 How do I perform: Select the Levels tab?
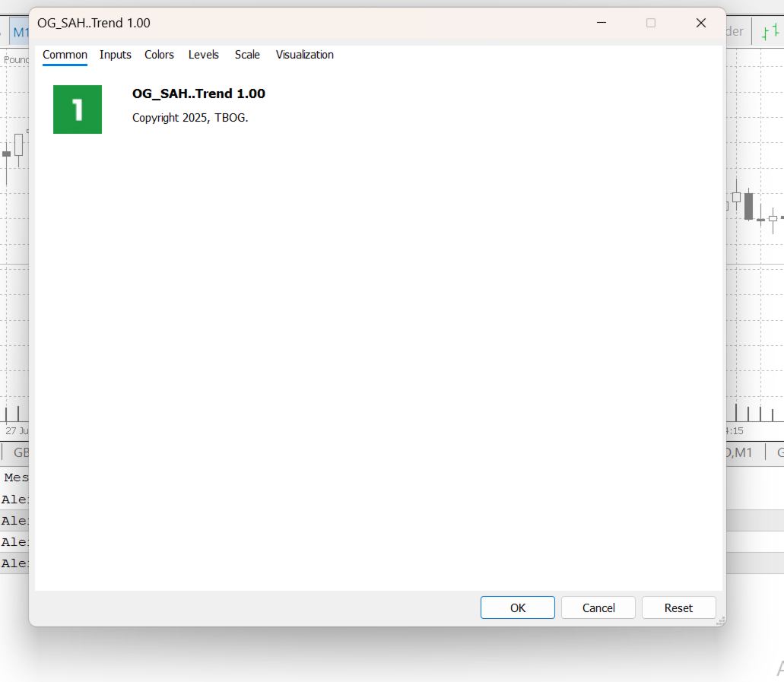pyautogui.click(x=204, y=55)
